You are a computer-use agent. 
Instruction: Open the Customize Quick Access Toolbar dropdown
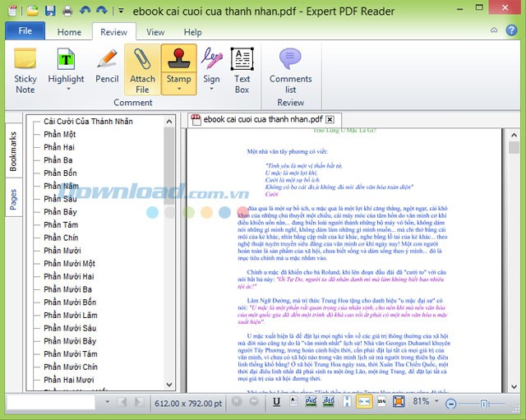pos(121,11)
